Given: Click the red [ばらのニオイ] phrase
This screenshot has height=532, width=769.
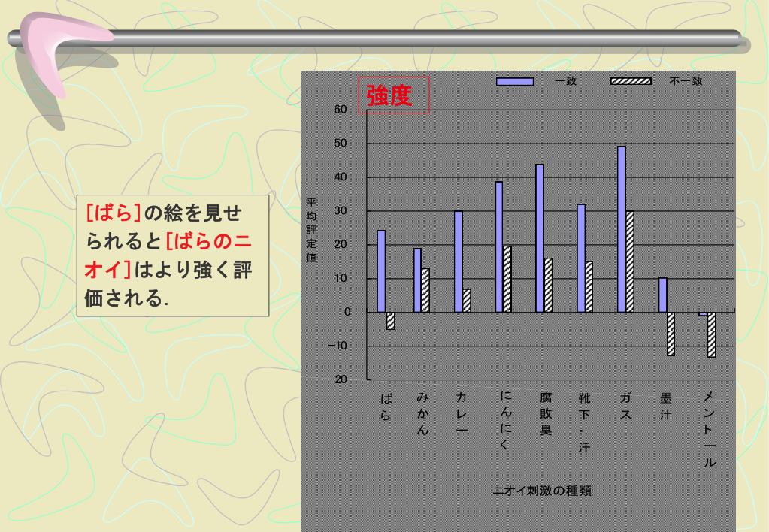Looking at the screenshot, I should [168, 255].
